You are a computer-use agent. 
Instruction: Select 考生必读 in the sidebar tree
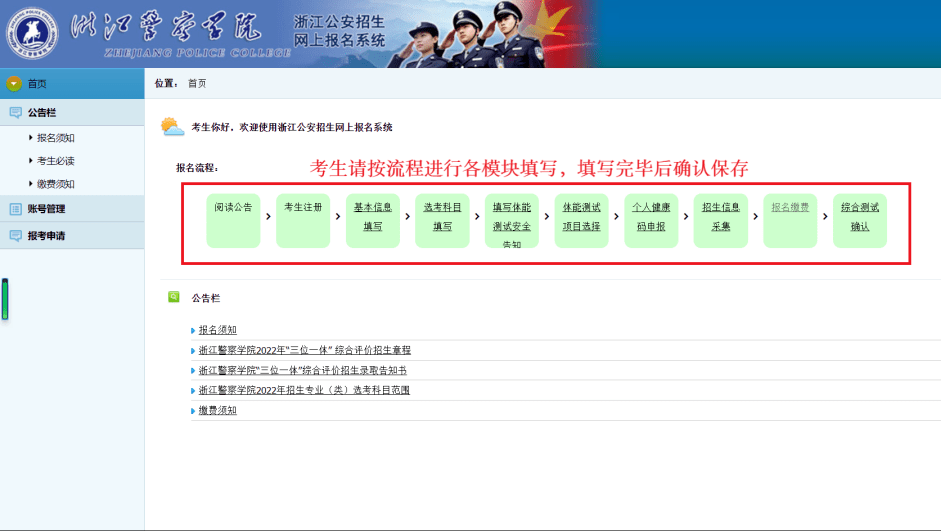point(56,161)
